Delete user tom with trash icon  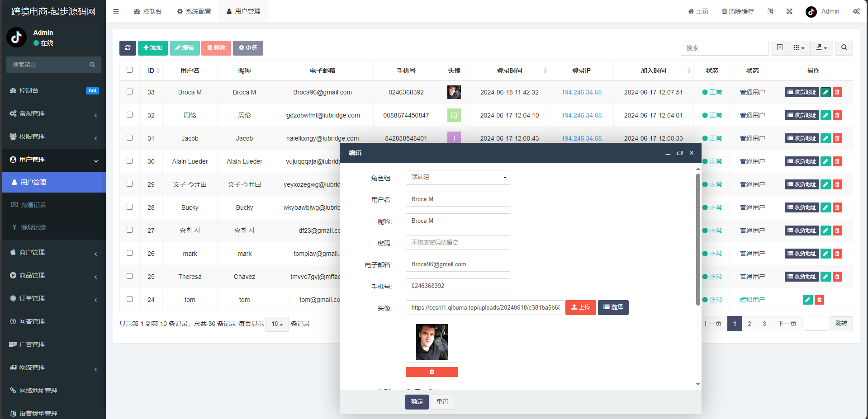point(819,300)
